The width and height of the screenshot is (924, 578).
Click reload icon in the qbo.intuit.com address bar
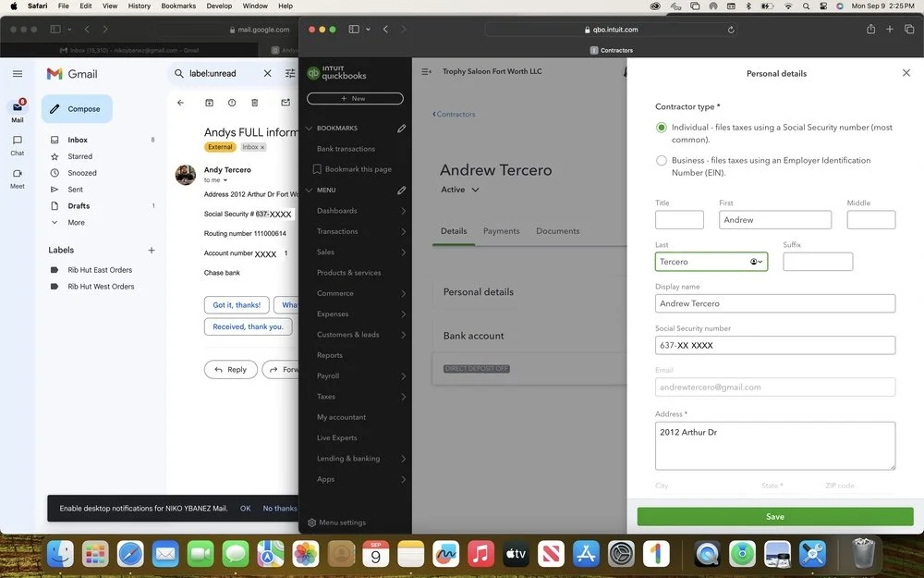coord(731,30)
